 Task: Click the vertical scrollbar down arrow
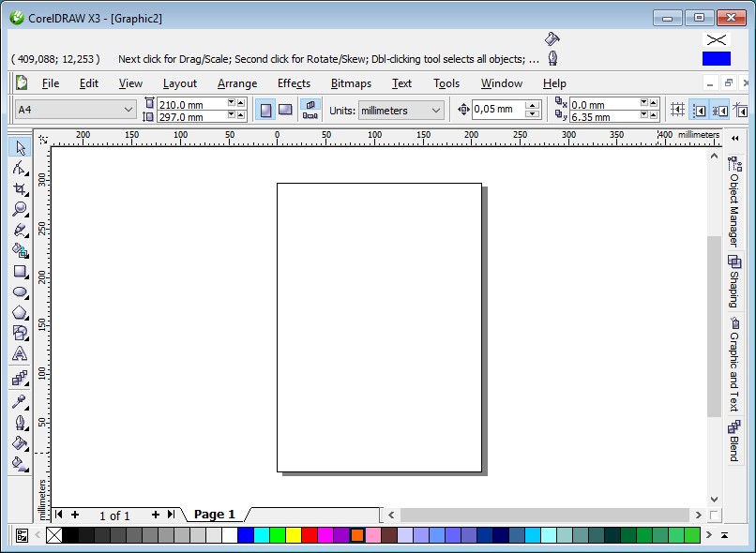714,499
